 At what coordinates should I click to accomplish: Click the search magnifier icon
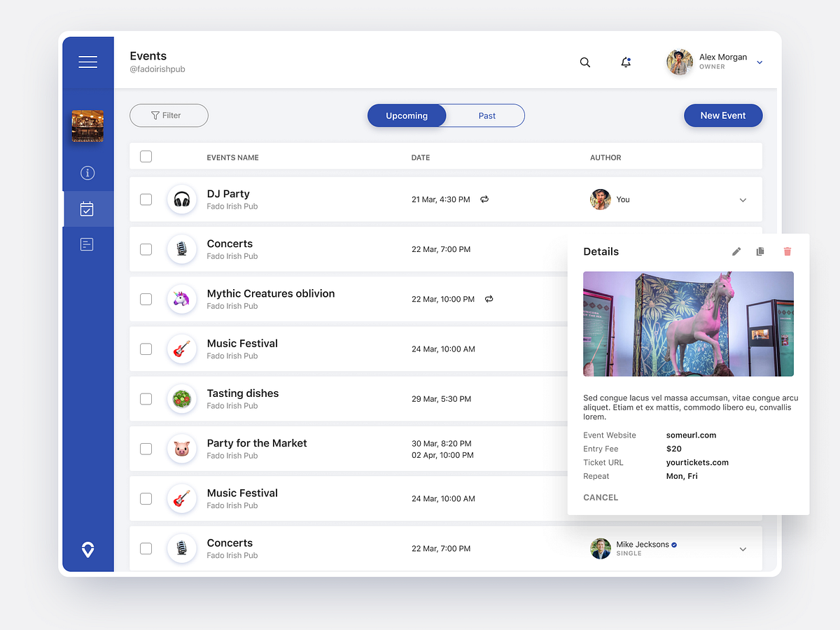tap(585, 62)
